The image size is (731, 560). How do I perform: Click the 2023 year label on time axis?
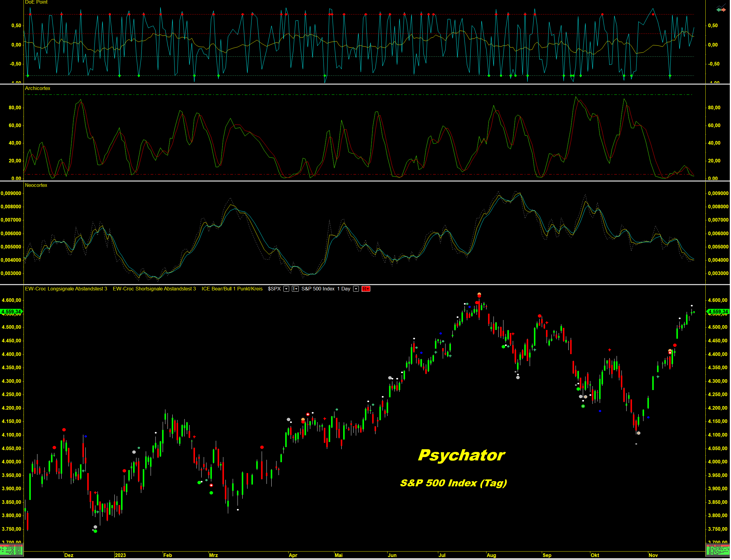point(120,555)
